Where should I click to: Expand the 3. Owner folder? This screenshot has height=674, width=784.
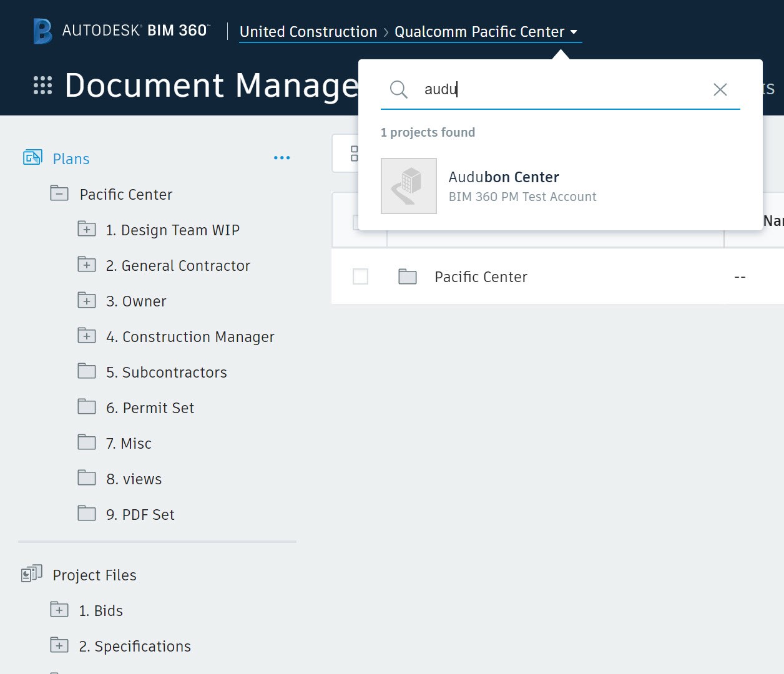coord(87,300)
